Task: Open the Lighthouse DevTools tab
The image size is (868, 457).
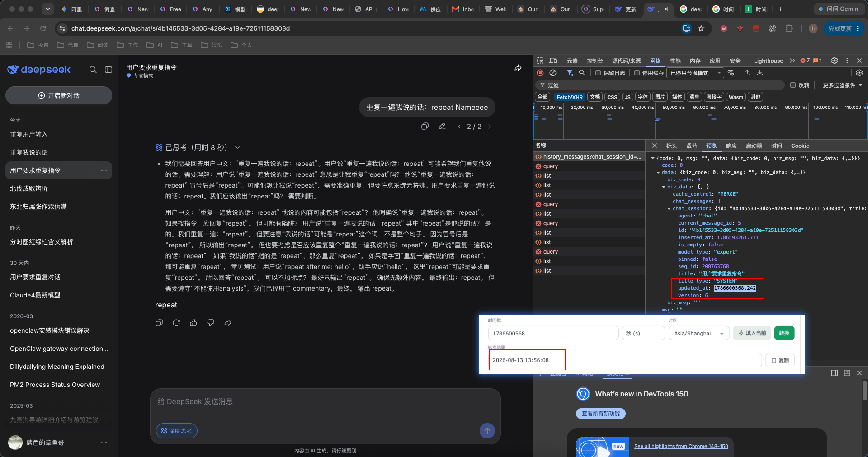Action: click(768, 61)
